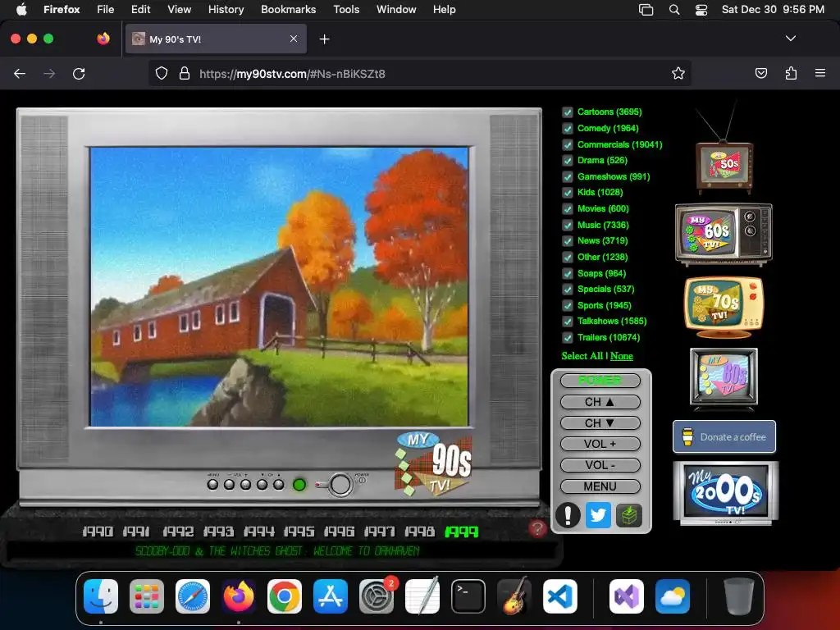Click Select All link under categories

pyautogui.click(x=582, y=356)
